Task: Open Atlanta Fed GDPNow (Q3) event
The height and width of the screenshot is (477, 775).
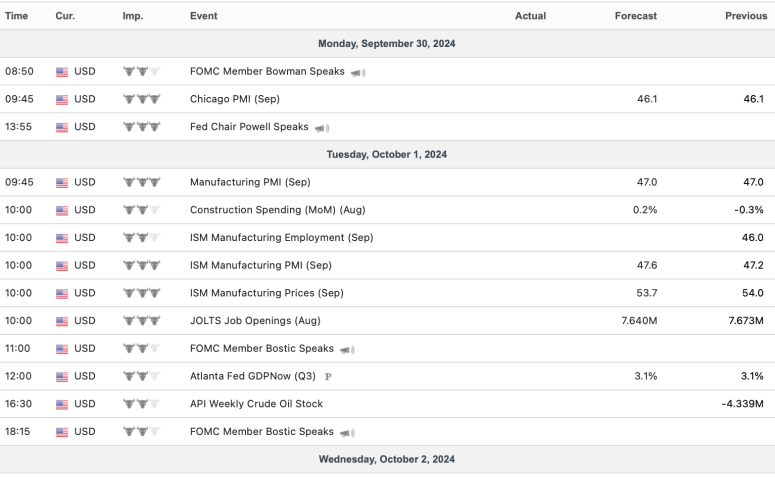Action: click(x=253, y=376)
